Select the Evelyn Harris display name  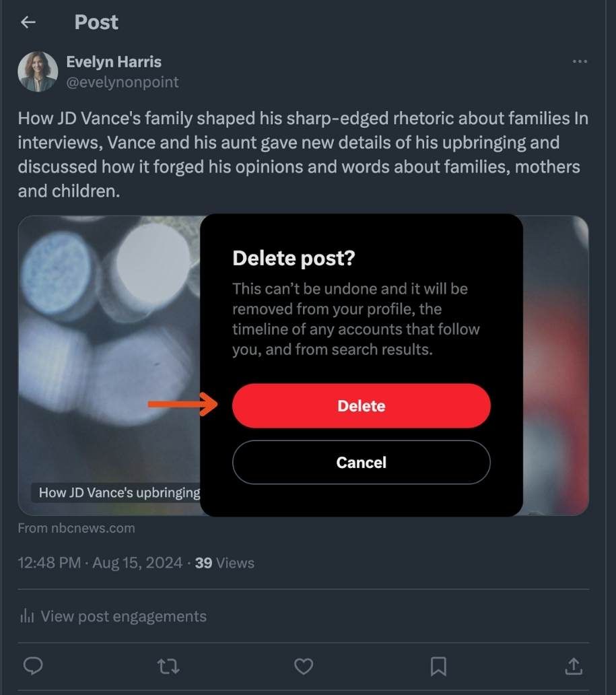point(113,61)
